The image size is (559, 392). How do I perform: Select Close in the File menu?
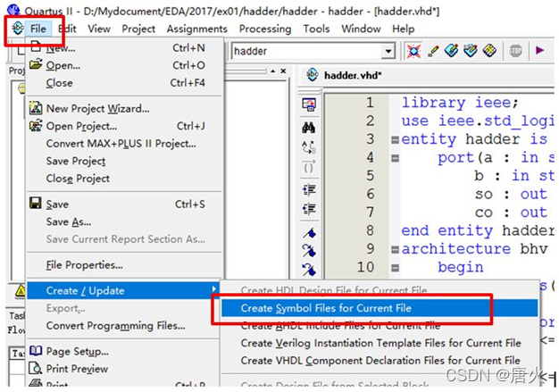tap(125, 83)
